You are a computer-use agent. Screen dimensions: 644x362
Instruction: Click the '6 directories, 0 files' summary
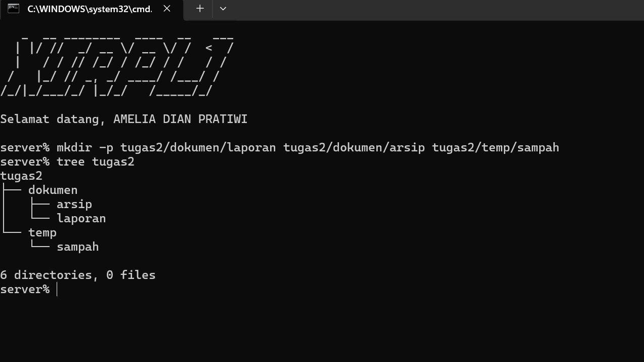coord(78,275)
